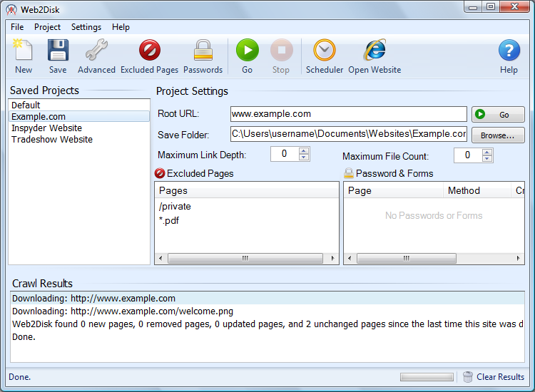
Task: Click Open Website browser icon
Action: (x=374, y=50)
